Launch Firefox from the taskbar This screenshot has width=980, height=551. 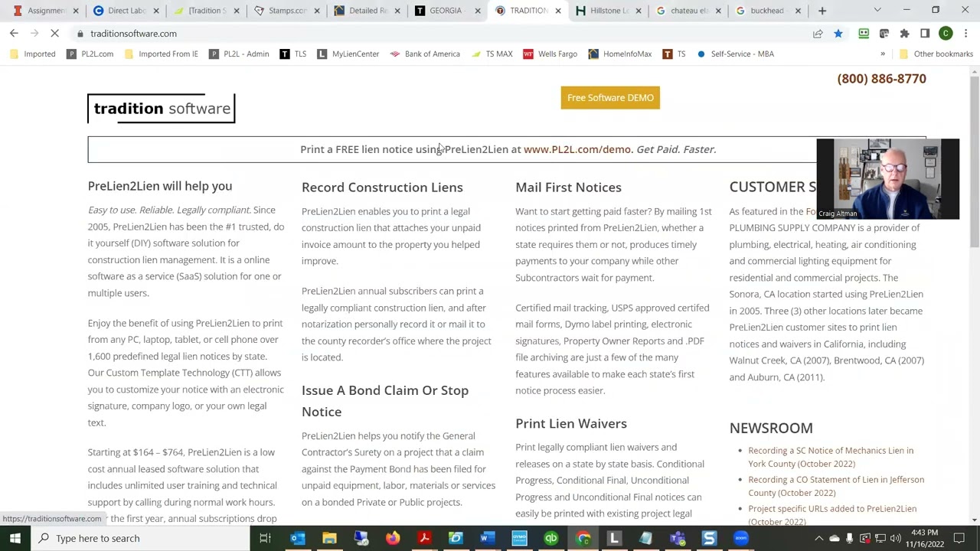click(392, 538)
